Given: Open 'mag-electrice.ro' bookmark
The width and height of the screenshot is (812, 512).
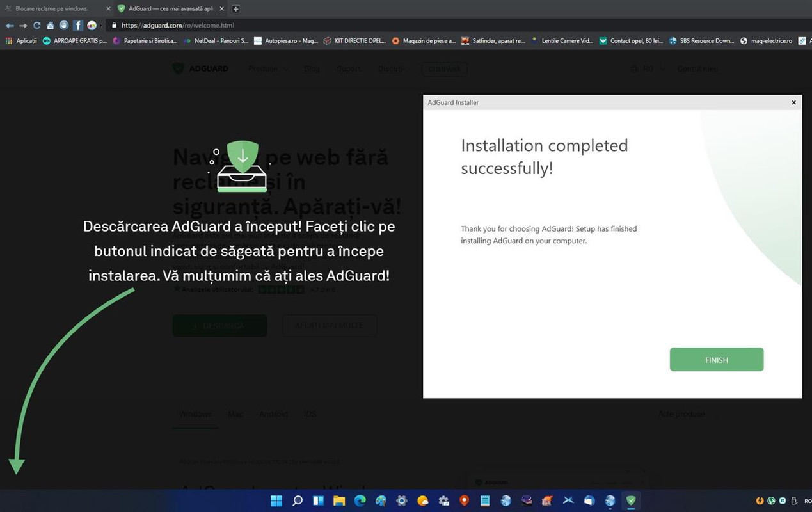Looking at the screenshot, I should pos(766,41).
